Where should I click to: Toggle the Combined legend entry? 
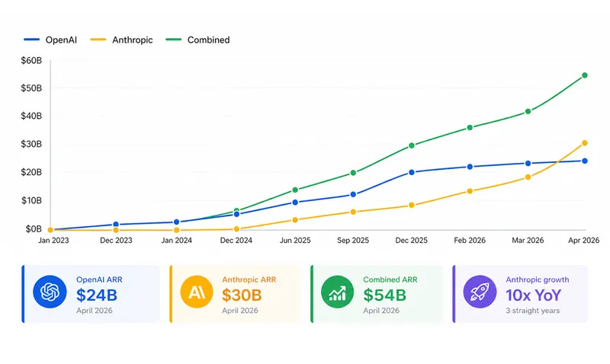(x=197, y=40)
